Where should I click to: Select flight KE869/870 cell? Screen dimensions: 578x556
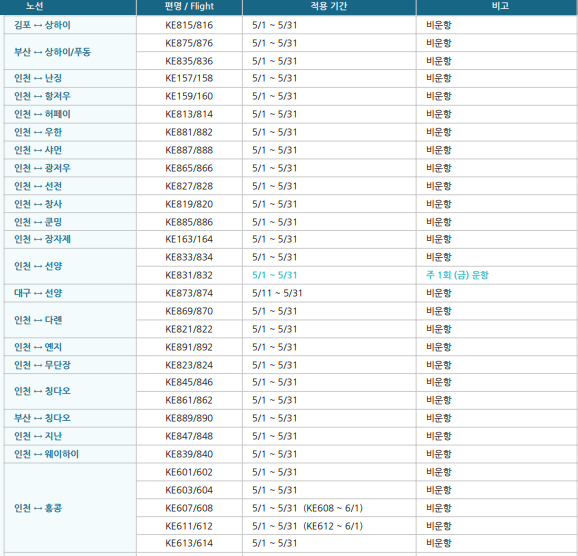[189, 311]
